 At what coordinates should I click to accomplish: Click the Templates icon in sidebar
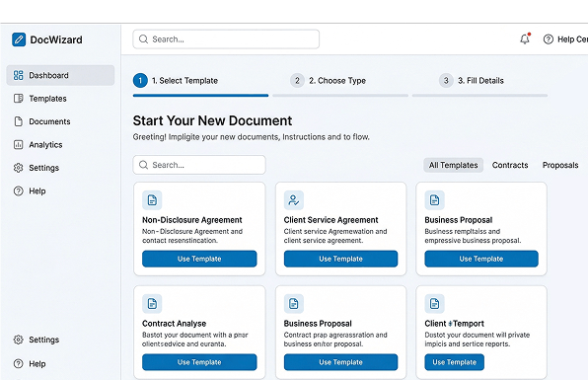18,99
